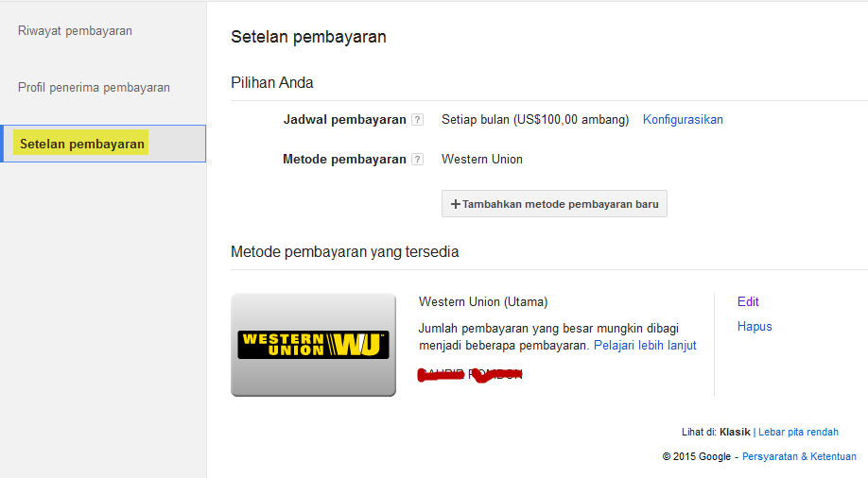Click the Setiap bulan (US$100,00 ambang) text
The width and height of the screenshot is (868, 478).
click(x=535, y=119)
